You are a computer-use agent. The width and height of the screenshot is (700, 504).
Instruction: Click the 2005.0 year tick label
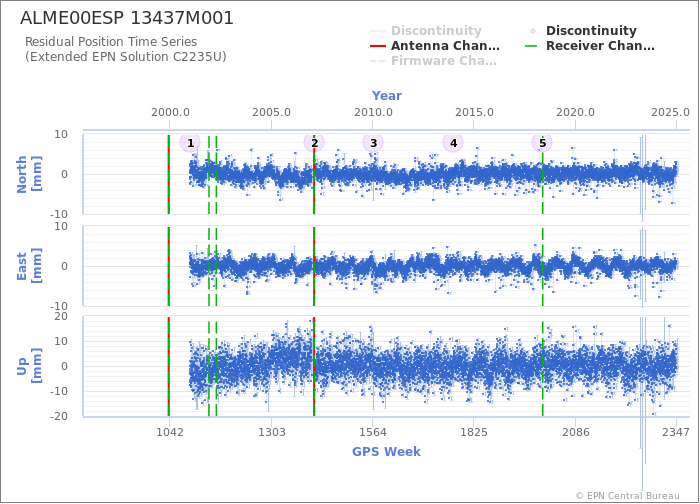(271, 112)
